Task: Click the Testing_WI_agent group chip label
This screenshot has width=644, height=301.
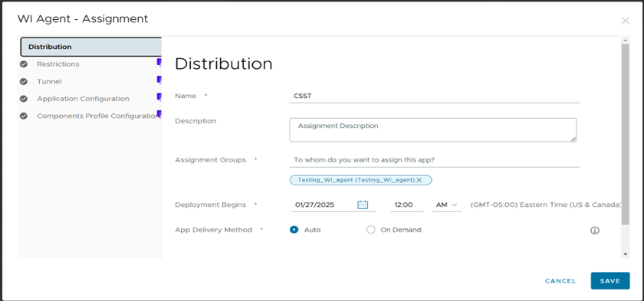Action: tap(356, 181)
